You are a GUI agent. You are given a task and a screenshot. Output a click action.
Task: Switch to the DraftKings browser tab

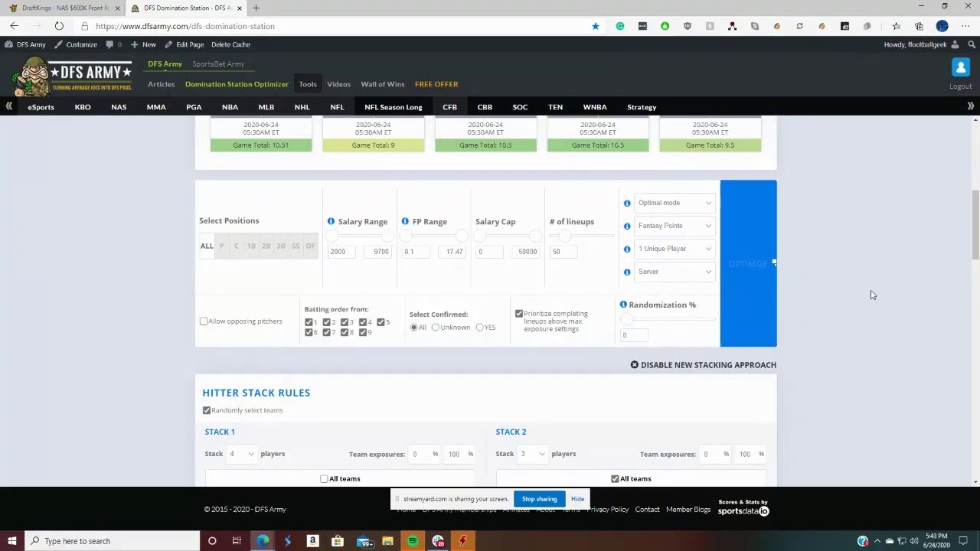coord(65,8)
